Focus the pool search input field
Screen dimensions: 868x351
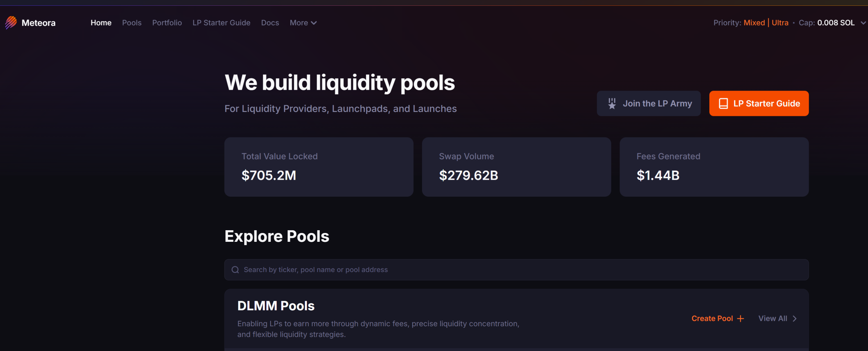coord(509,270)
